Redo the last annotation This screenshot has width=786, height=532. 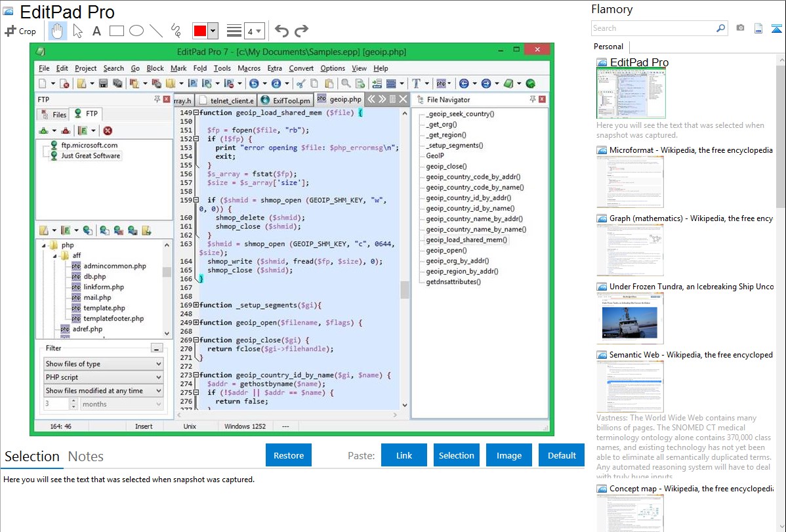[301, 31]
